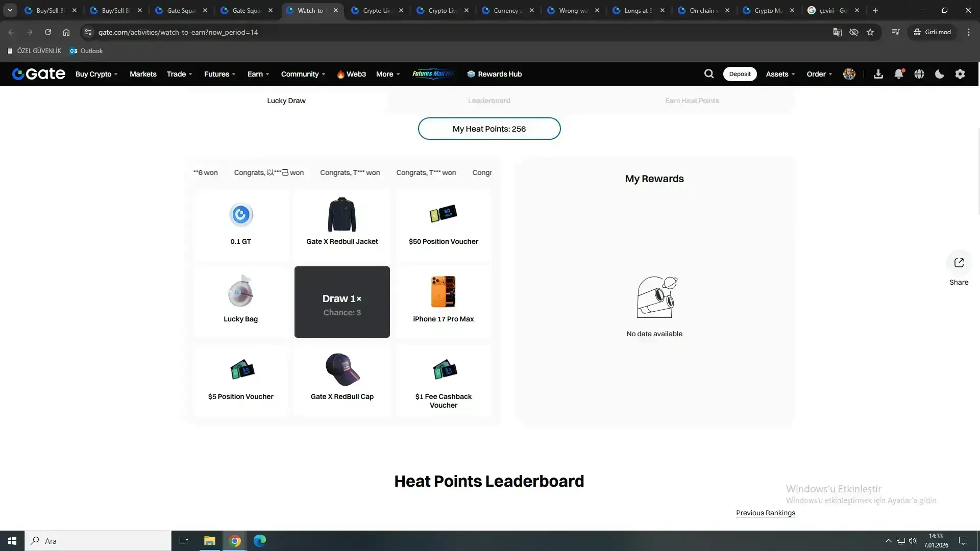Toggle dark mode moon icon
Screen dimensions: 980x551
[940, 74]
